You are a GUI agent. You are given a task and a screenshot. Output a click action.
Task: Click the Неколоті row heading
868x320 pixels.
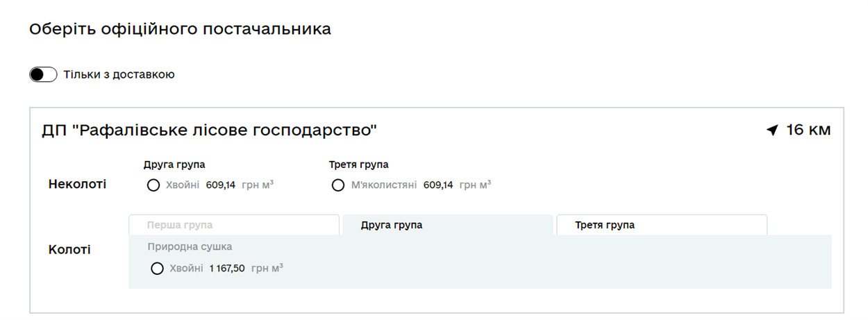coord(77,185)
